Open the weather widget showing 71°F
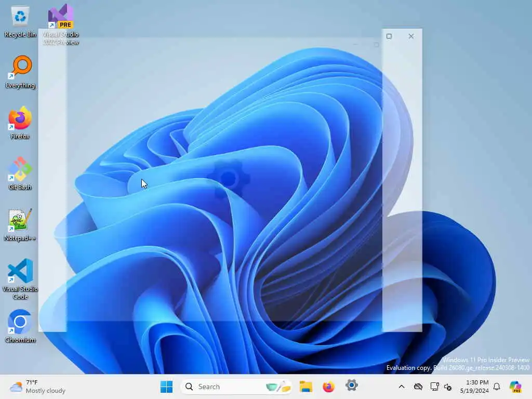The width and height of the screenshot is (532, 399). click(37, 387)
